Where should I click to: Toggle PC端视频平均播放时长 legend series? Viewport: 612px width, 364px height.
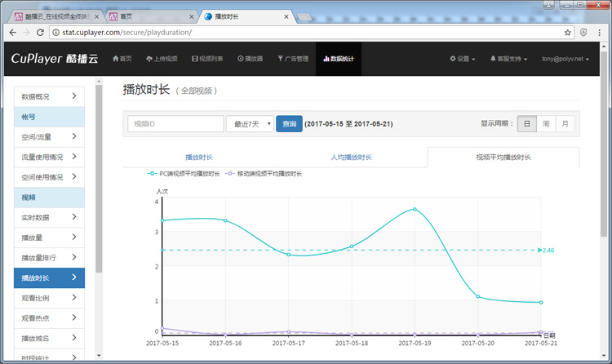(x=184, y=173)
